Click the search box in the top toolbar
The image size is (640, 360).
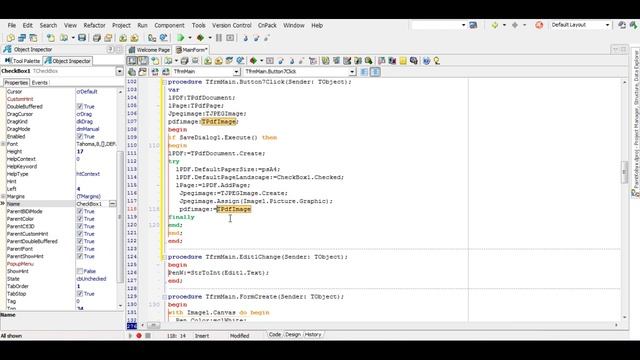pyautogui.click(x=439, y=25)
